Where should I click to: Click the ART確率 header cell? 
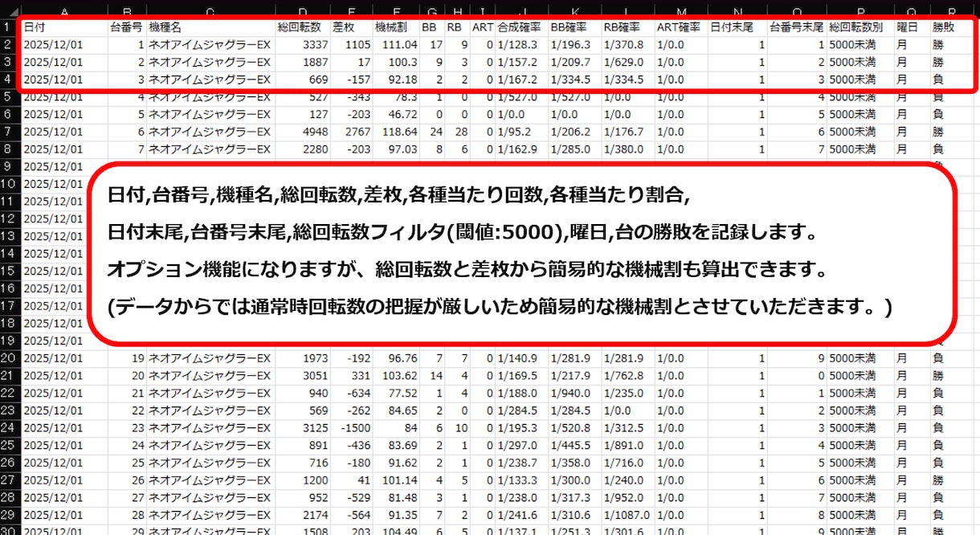click(x=681, y=27)
